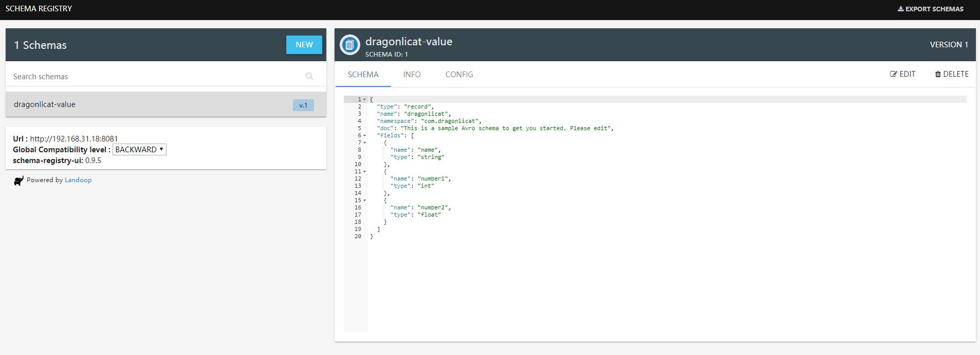Select the dragonlicat-value schema row
Viewport: 980px width, 355px height.
166,104
